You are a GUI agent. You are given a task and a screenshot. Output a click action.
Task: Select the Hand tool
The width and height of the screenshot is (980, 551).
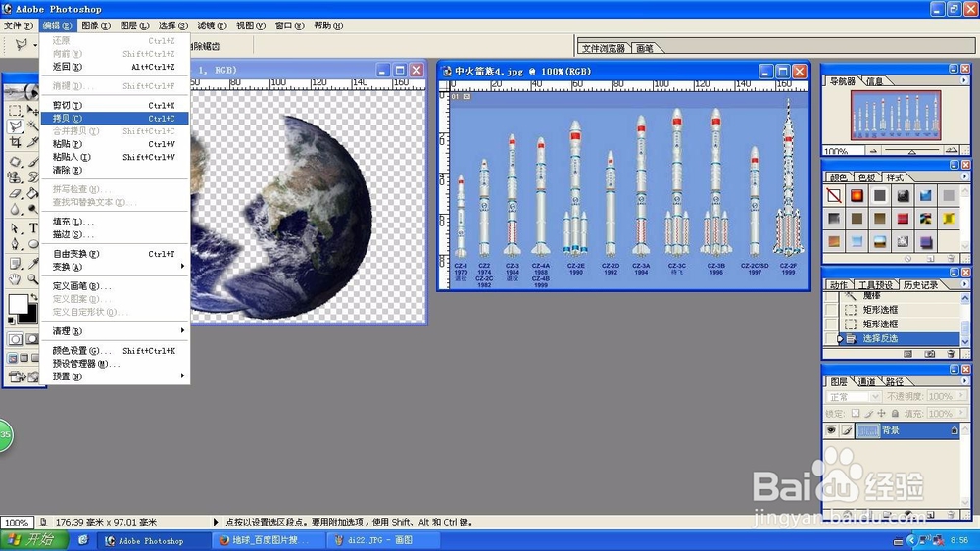[x=15, y=279]
